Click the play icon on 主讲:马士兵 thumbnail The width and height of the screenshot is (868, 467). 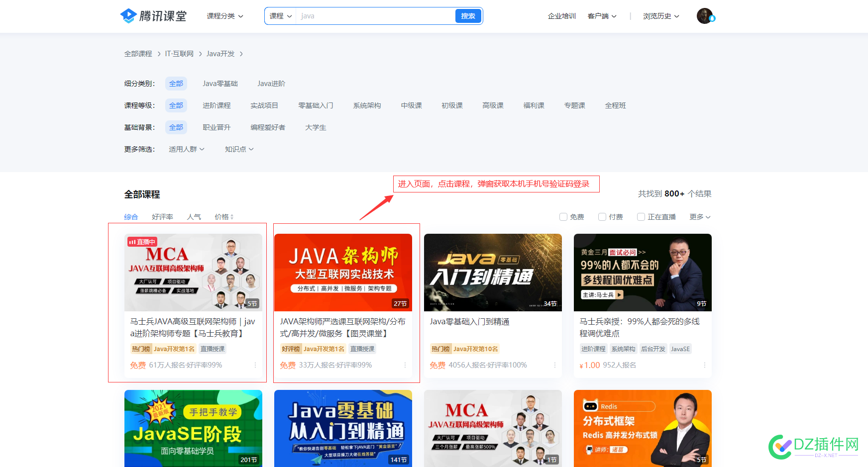(619, 295)
